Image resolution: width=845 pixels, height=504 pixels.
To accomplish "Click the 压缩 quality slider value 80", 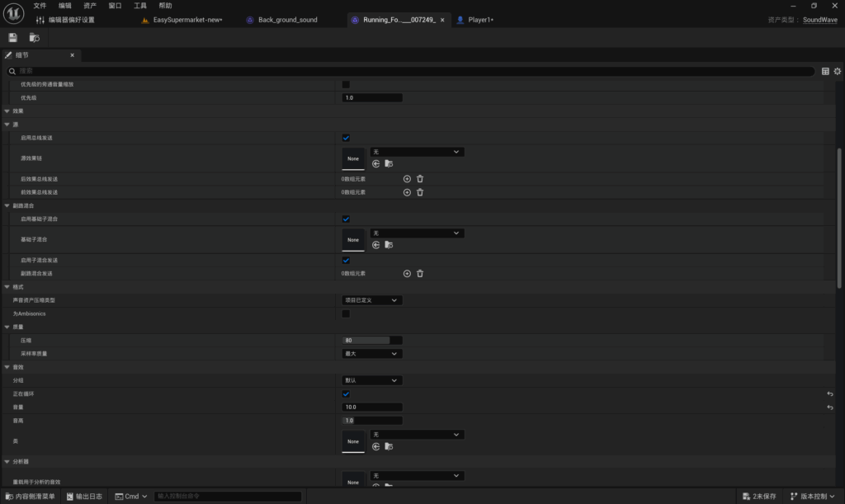I will click(372, 341).
